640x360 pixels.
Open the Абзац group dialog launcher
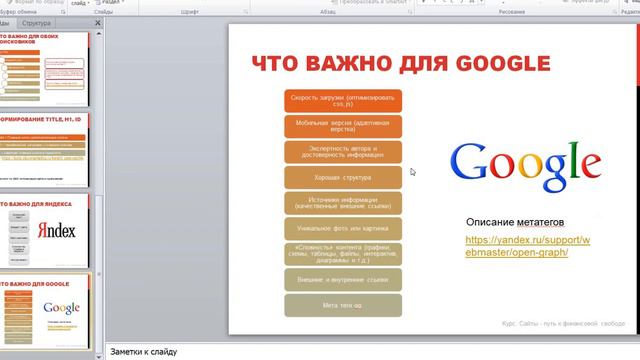(410, 12)
